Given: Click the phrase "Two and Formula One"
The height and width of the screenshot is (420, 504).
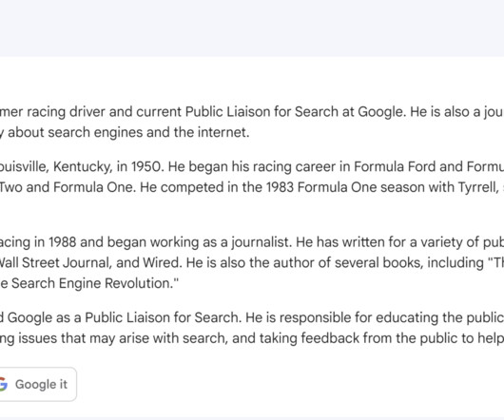Looking at the screenshot, I should [66, 187].
